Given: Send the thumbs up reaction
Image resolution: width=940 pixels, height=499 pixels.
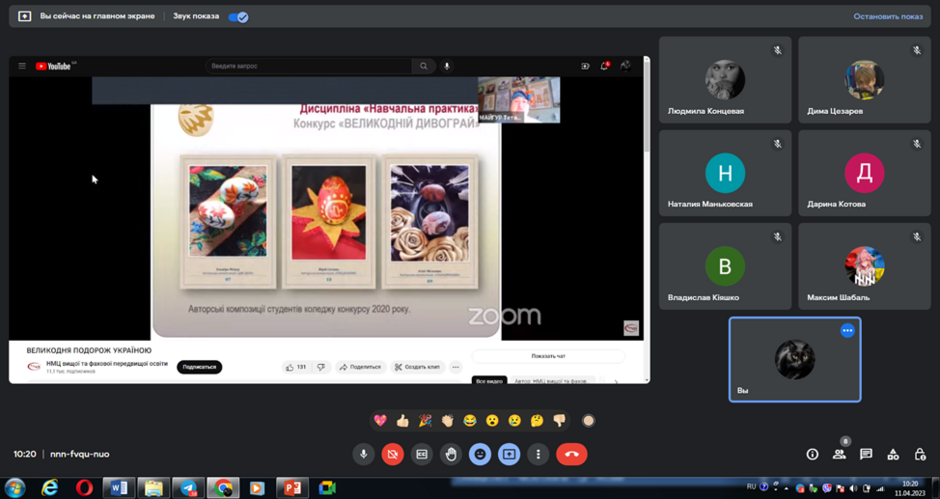Looking at the screenshot, I should (x=403, y=420).
